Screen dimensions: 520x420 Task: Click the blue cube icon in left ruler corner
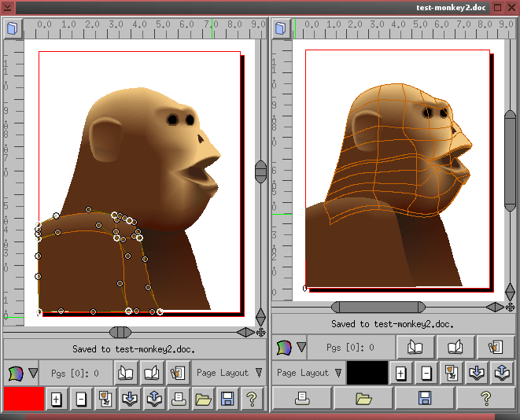click(x=13, y=28)
